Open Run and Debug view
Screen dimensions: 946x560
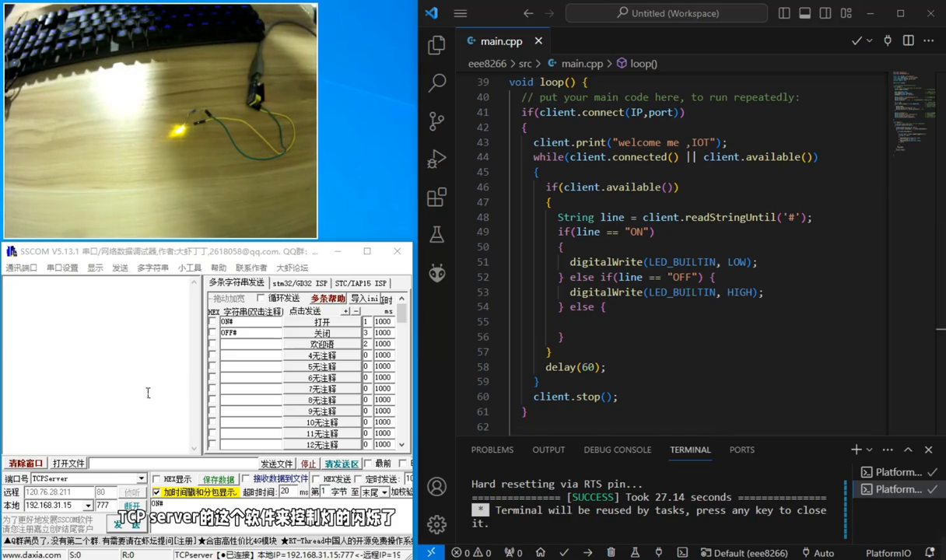tap(437, 159)
